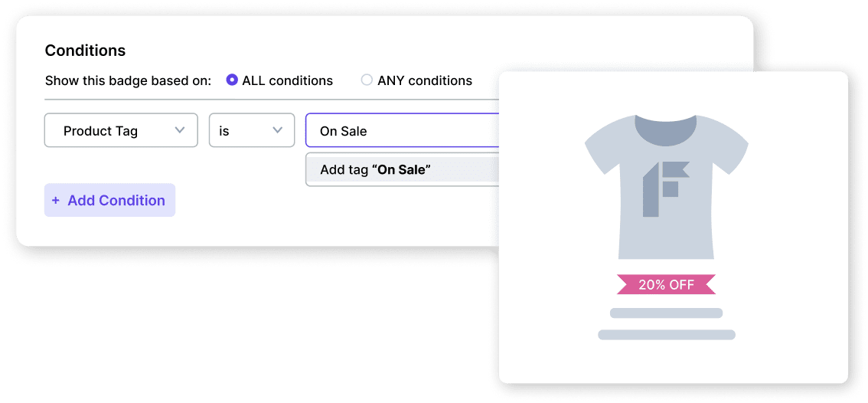This screenshot has width=868, height=403.
Task: Click the pink 20% OFF badge
Action: [x=666, y=285]
